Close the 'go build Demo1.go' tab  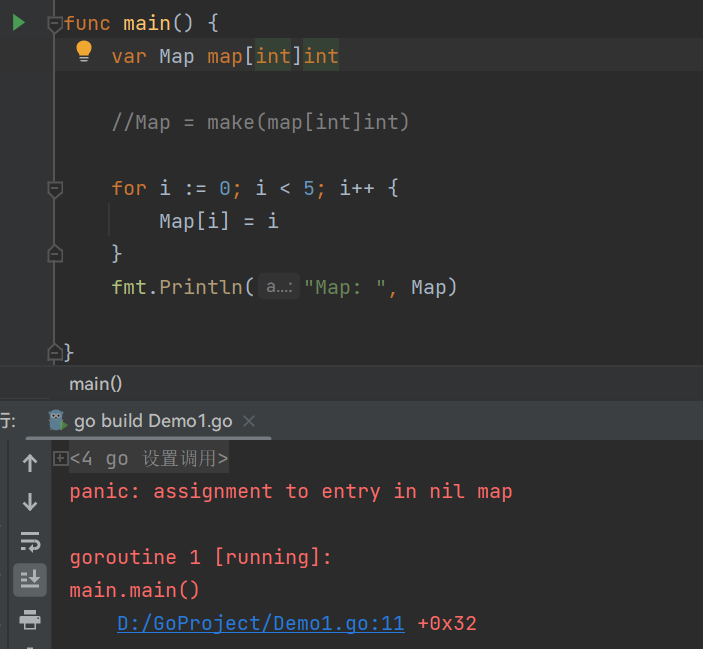click(249, 421)
